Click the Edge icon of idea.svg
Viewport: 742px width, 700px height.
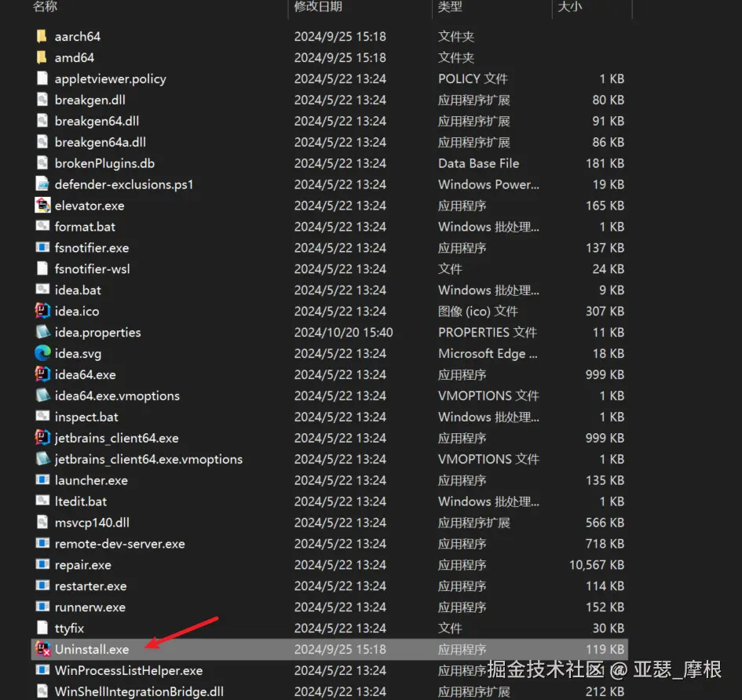coord(42,353)
